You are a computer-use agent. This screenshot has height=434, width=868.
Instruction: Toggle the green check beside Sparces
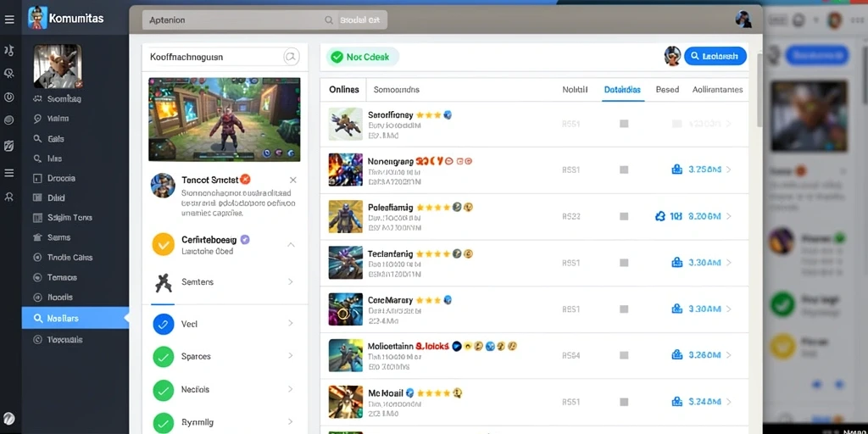[x=164, y=357]
